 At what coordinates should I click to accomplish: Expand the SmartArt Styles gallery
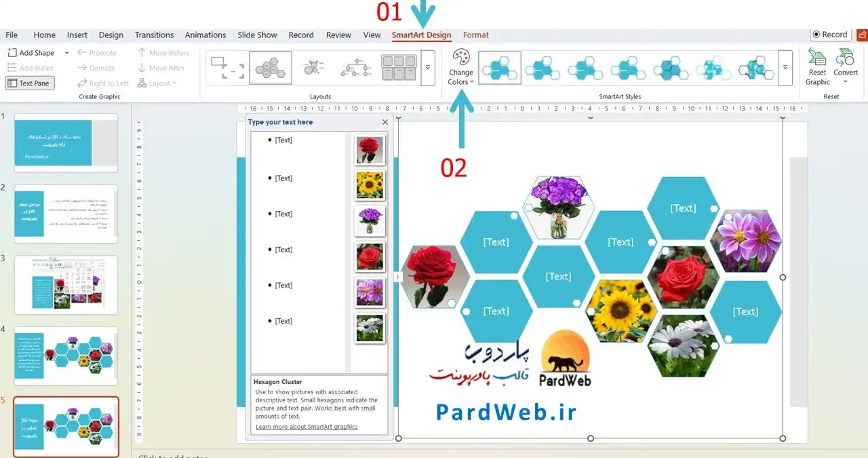click(x=785, y=68)
